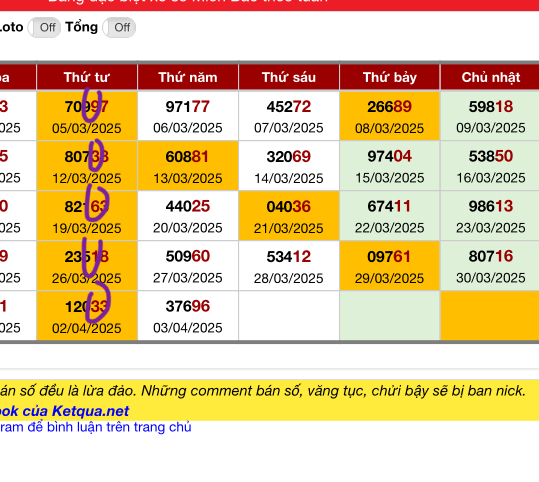The image size is (539, 482).
Task: Select result 04036 dated 21/03/2025
Action: click(x=289, y=216)
